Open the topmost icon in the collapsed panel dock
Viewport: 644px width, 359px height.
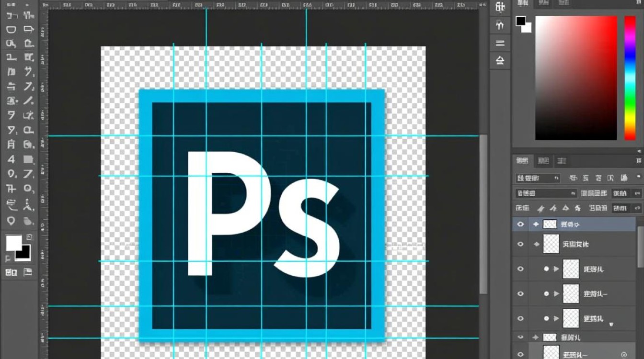pyautogui.click(x=500, y=7)
